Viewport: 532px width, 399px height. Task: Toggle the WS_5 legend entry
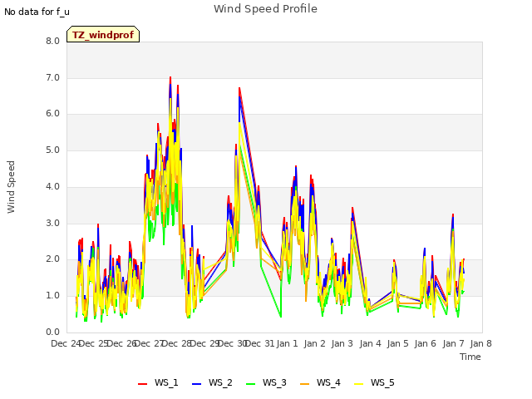(x=374, y=382)
